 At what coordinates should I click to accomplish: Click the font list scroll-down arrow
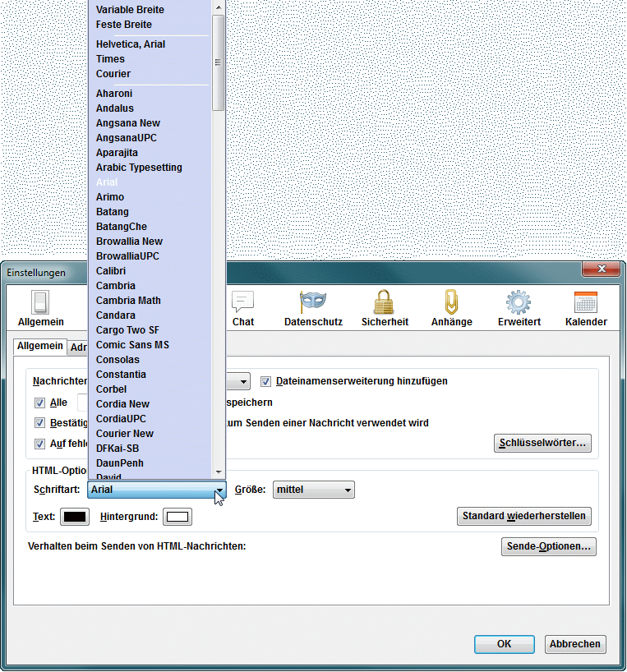coord(219,472)
